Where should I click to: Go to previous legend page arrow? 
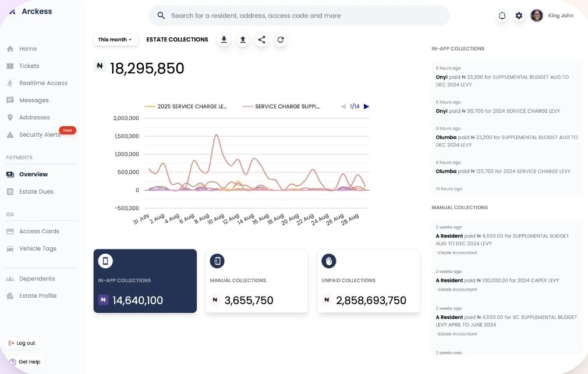click(x=343, y=106)
